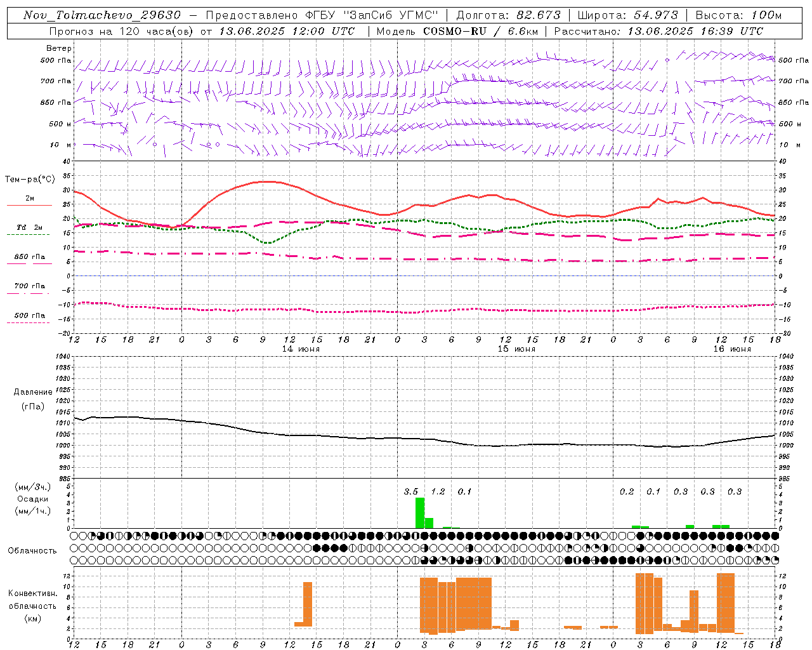This screenshot has height=650, width=812.
Task: Click the 1.2 precipitation value
Action: coord(438,492)
